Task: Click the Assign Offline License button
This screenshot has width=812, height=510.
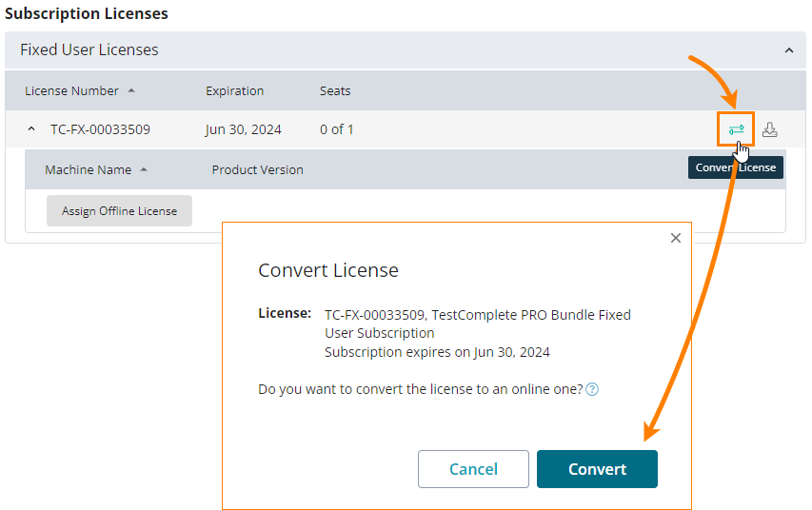Action: 119,210
